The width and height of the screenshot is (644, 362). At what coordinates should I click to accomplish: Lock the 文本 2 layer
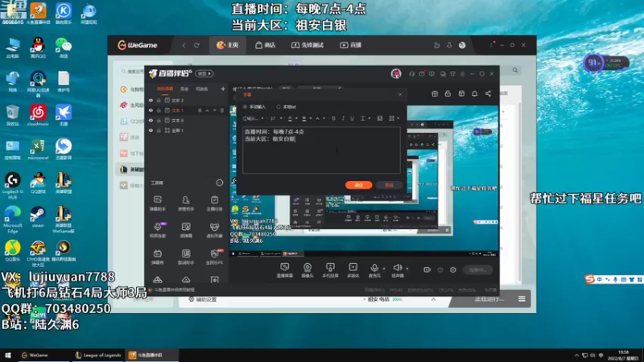pos(159,100)
